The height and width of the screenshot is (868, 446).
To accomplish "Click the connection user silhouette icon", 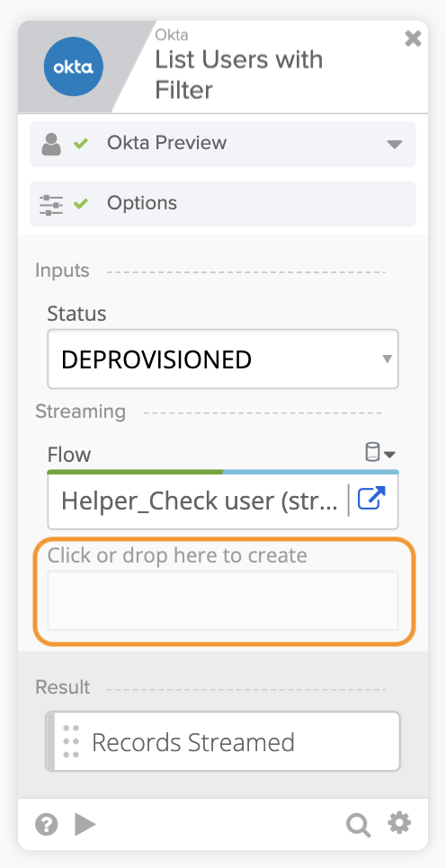I will [x=51, y=144].
